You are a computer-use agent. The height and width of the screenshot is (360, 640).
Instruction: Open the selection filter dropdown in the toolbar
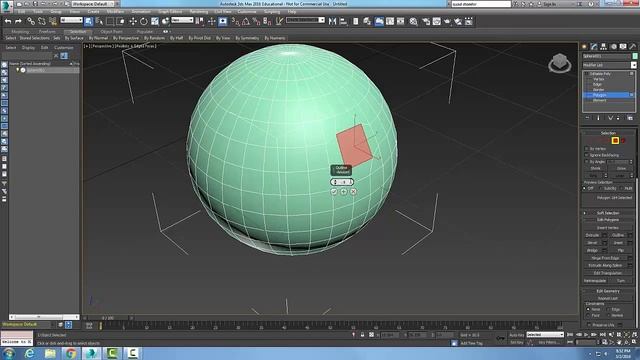coord(71,20)
